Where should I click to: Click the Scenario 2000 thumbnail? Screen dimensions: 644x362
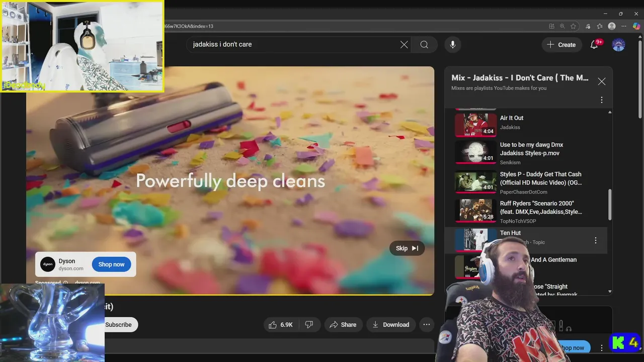coord(475,211)
